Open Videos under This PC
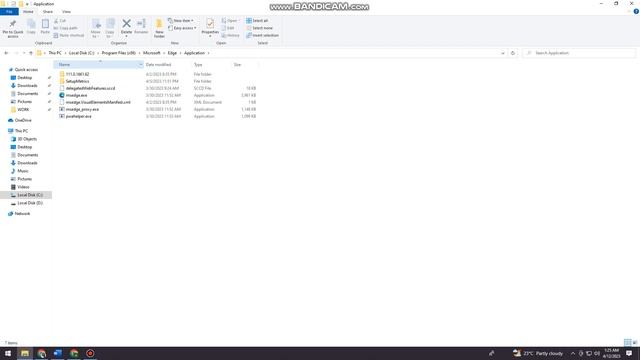This screenshot has height=360, width=640. click(23, 187)
